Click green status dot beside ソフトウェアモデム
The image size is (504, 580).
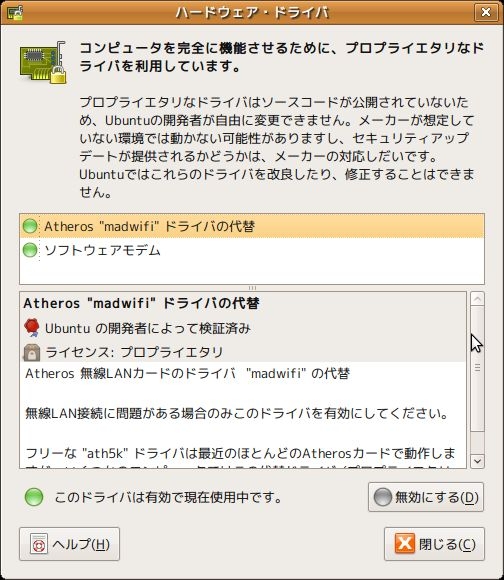[x=30, y=250]
